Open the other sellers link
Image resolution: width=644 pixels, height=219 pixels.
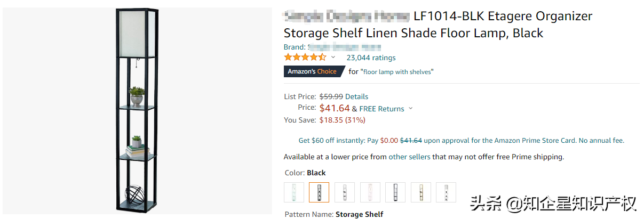click(409, 157)
